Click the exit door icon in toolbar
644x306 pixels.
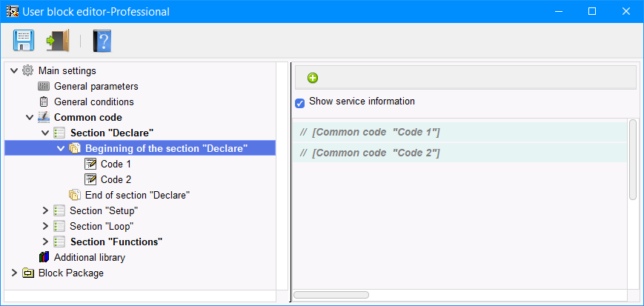pos(58,40)
